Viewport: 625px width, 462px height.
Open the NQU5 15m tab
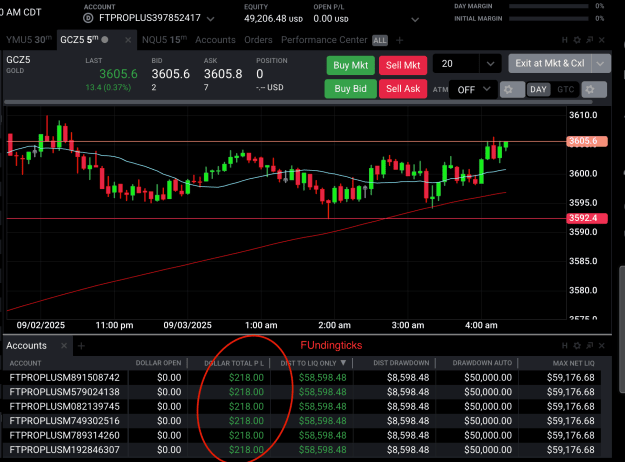tap(164, 40)
